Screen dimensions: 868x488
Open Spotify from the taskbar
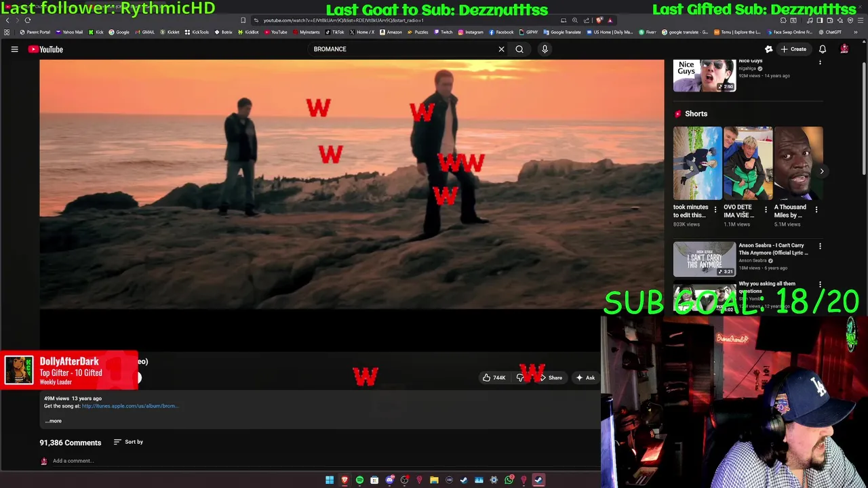click(x=359, y=480)
